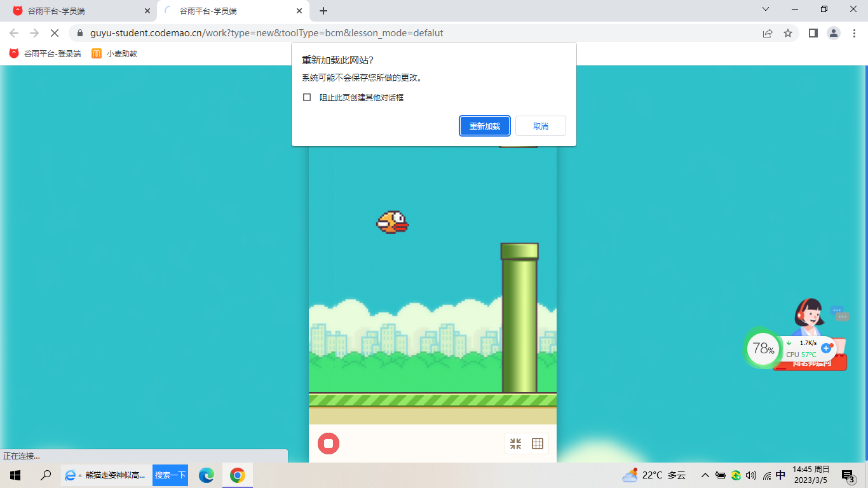Go forward with the forward arrow
The width and height of the screenshot is (868, 488).
(34, 33)
